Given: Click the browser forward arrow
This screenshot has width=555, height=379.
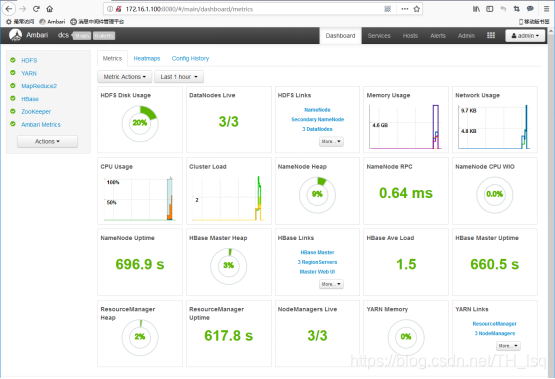Looking at the screenshot, I should click(23, 9).
